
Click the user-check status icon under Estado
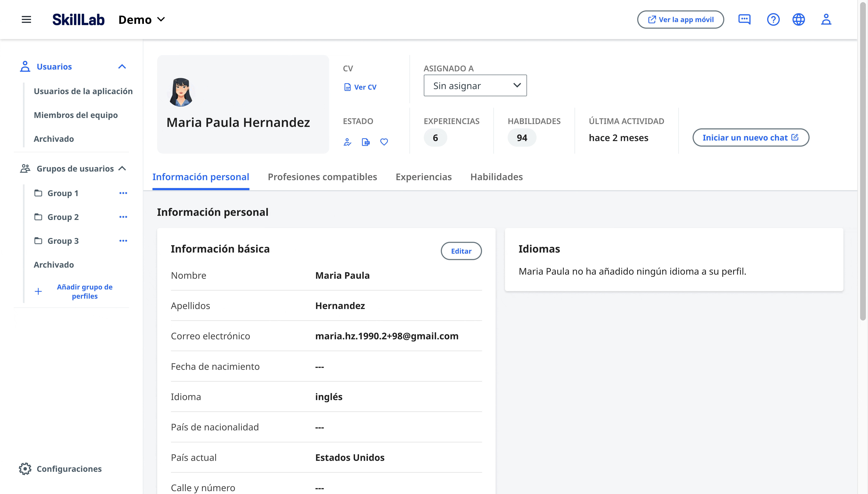click(x=347, y=142)
